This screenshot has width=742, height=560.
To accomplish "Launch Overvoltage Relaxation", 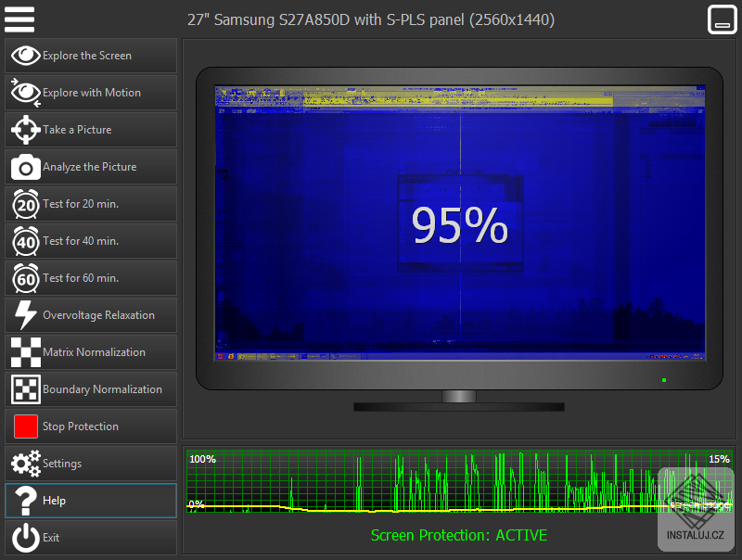I will tap(98, 315).
